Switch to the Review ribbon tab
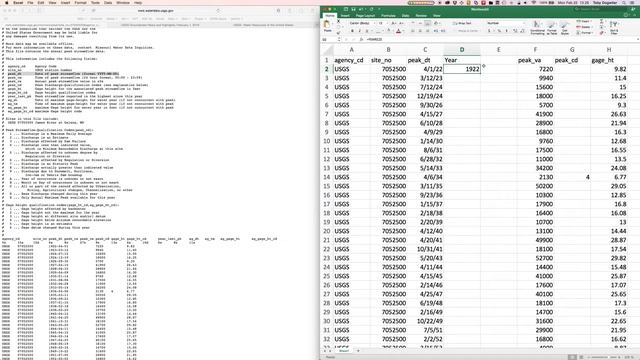Image resolution: width=640 pixels, height=360 pixels. click(421, 16)
